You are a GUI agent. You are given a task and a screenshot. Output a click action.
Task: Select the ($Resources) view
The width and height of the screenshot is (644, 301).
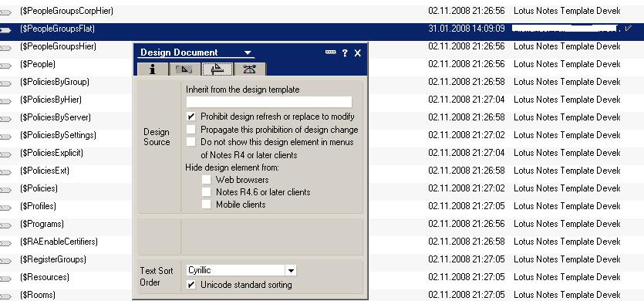[x=45, y=277]
